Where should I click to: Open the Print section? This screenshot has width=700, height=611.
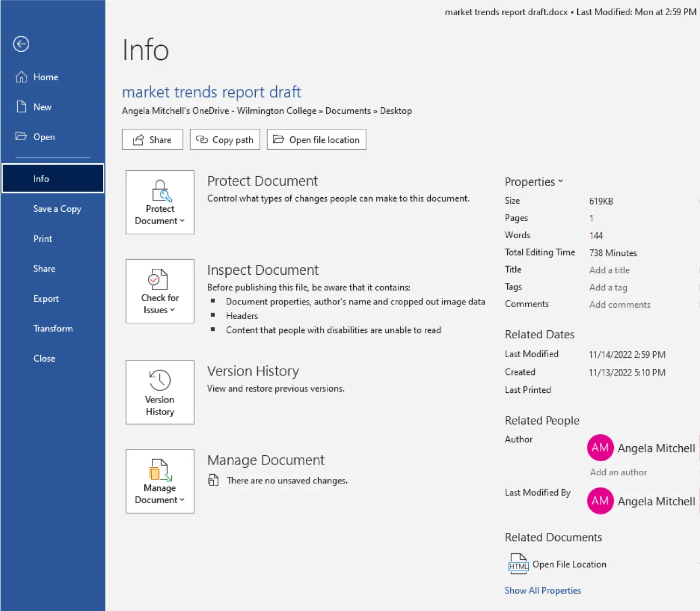[x=43, y=239]
